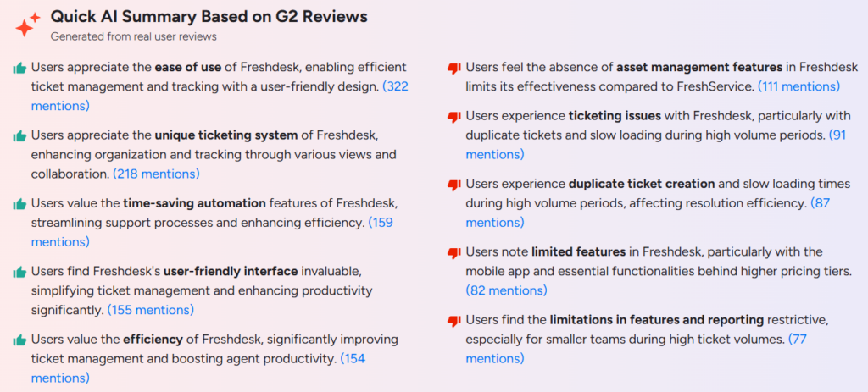This screenshot has width=868, height=392.
Task: Click thumbs-down icon beside duplicate ticket creation
Action: [x=454, y=185]
